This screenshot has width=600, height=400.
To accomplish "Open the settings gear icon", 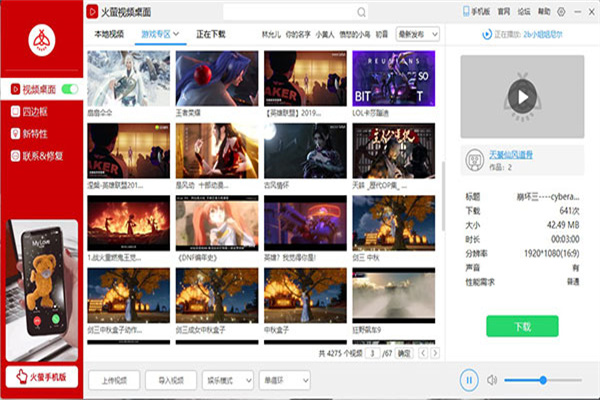I will coord(561,12).
